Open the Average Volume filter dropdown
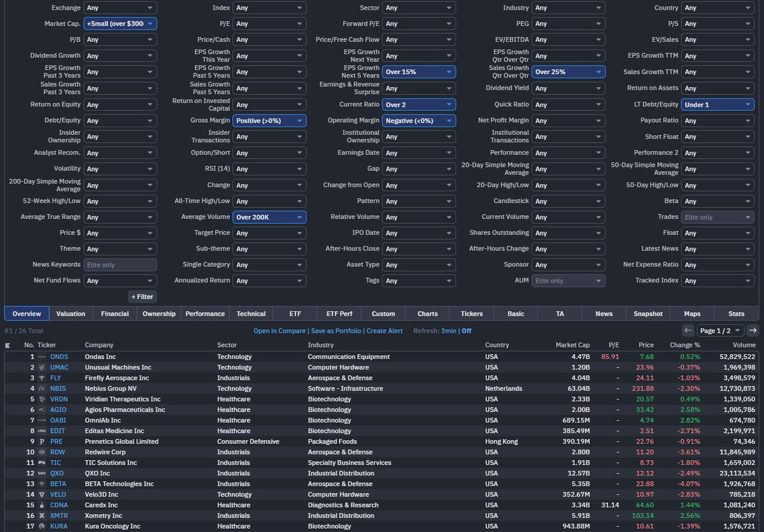The height and width of the screenshot is (532, 764). click(269, 217)
